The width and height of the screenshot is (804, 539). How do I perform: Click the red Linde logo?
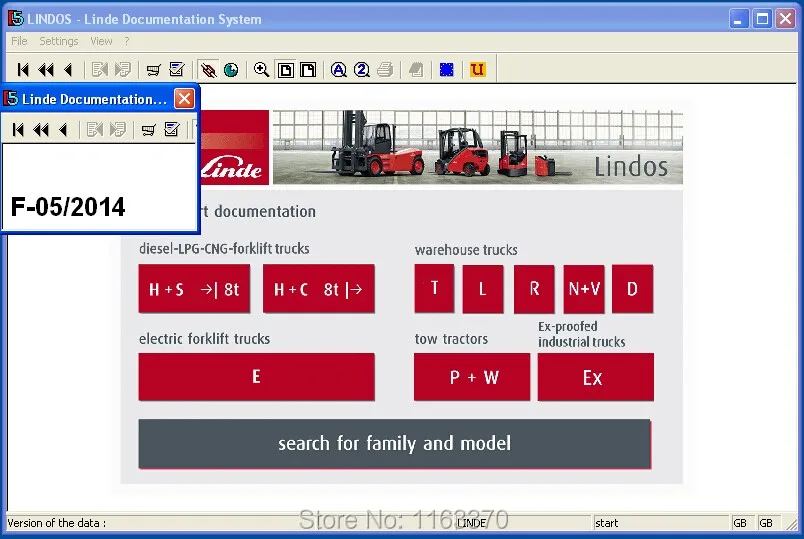(x=234, y=147)
